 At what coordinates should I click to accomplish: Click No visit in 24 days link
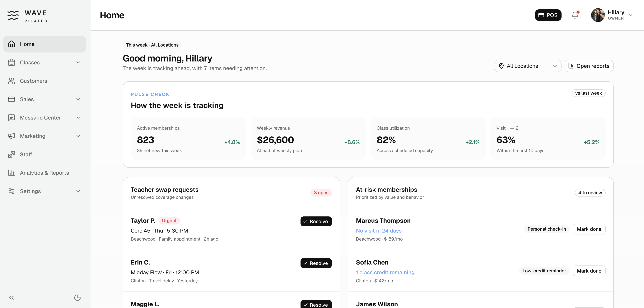(x=379, y=231)
